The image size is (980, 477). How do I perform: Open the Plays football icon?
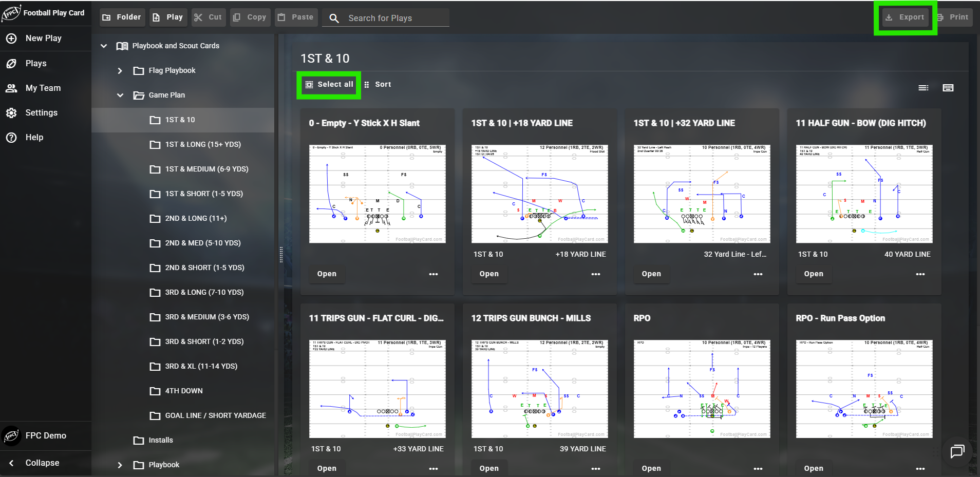coord(11,63)
